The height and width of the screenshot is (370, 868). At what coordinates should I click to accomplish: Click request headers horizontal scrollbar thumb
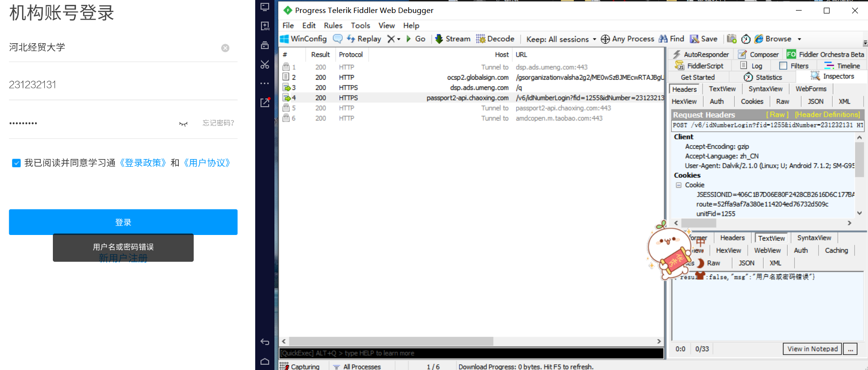pos(699,223)
